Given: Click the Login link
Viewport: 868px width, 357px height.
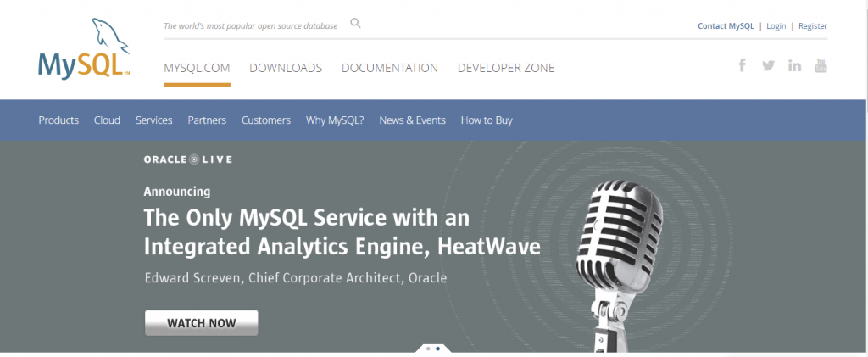Looking at the screenshot, I should [776, 26].
